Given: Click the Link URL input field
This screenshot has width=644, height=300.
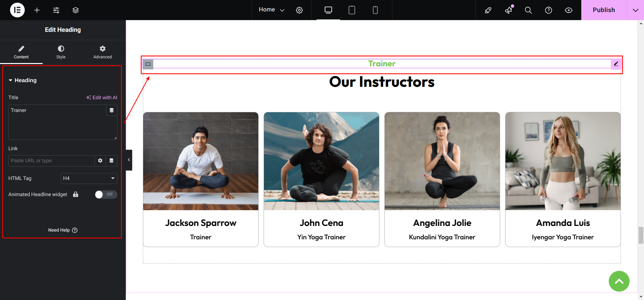Looking at the screenshot, I should click(x=51, y=161).
